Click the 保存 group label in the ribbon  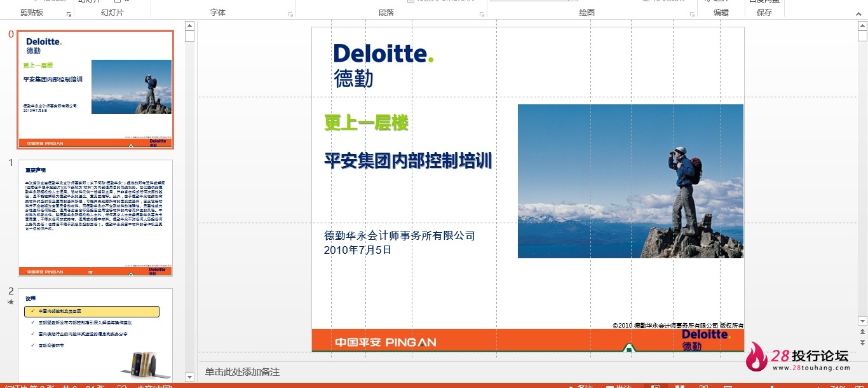(x=764, y=13)
